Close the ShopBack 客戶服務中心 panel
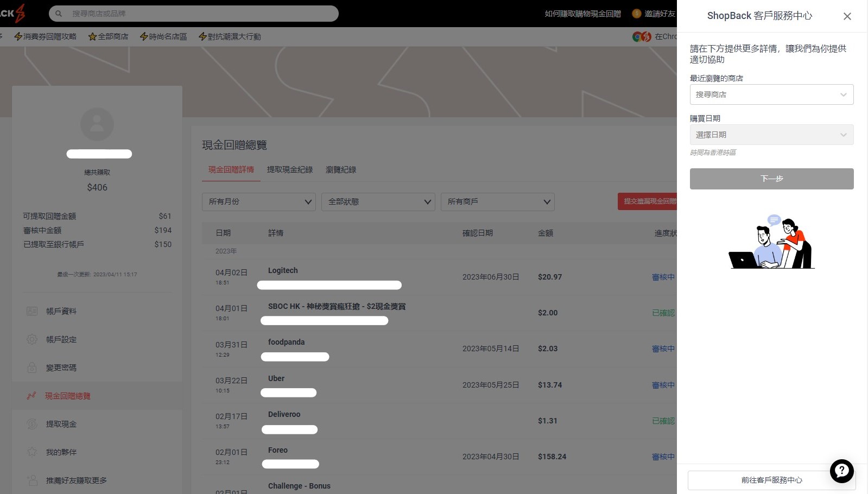Image resolution: width=868 pixels, height=494 pixels. coord(847,16)
